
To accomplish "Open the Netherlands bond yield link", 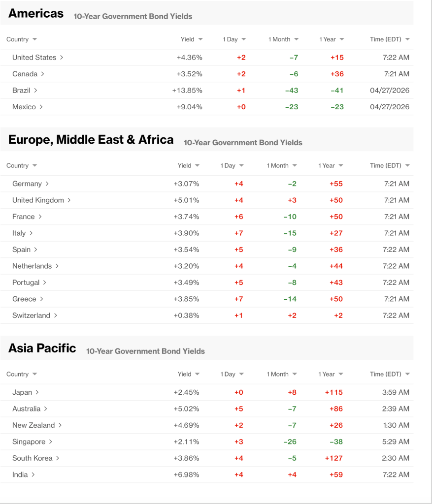I will pyautogui.click(x=32, y=266).
